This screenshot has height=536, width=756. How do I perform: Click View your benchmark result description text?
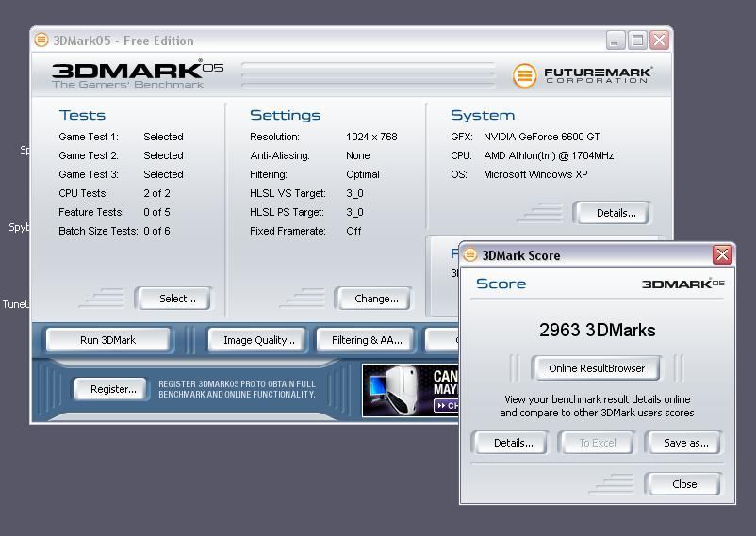click(597, 406)
